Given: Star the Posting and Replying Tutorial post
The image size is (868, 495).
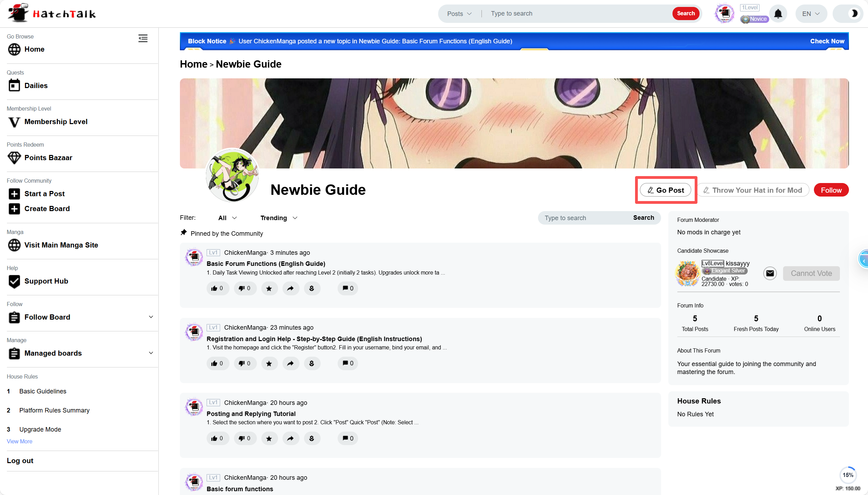Looking at the screenshot, I should 269,438.
